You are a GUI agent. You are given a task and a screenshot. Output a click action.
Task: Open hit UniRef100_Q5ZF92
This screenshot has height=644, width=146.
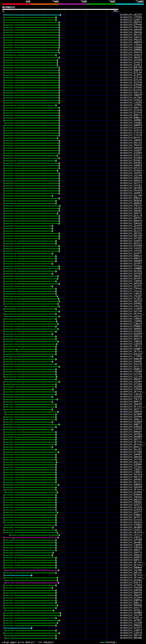pos(131,22)
